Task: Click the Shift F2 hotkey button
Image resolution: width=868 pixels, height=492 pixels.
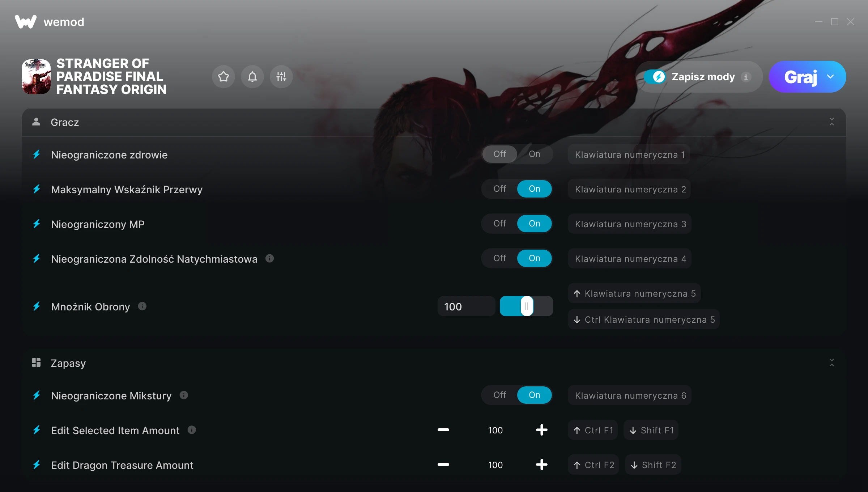Action: tap(653, 465)
